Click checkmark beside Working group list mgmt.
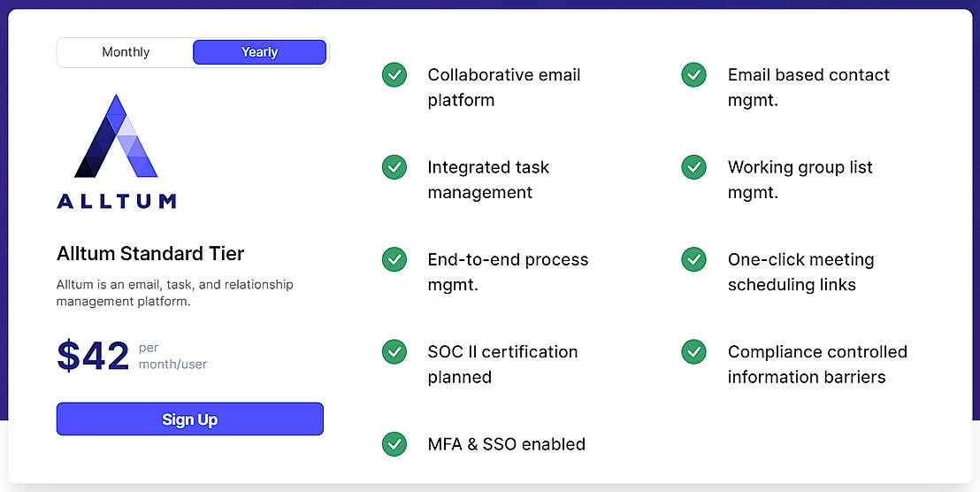 pos(693,167)
